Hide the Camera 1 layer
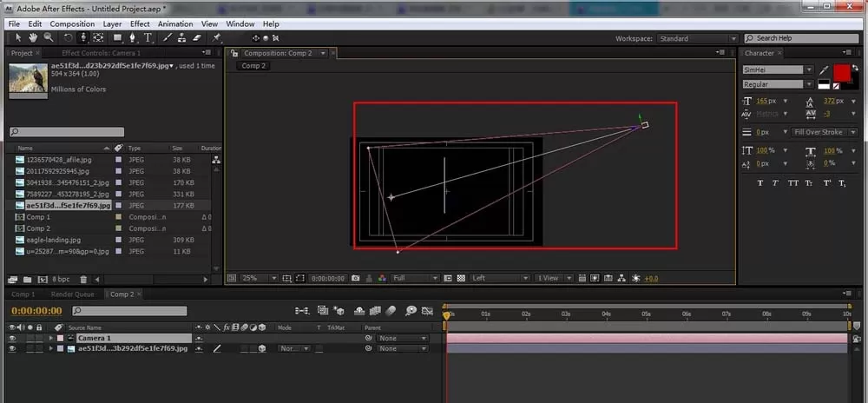 click(x=12, y=338)
